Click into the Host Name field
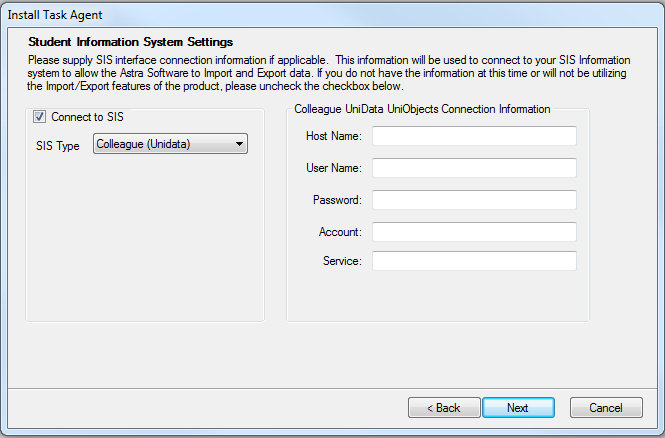Image resolution: width=665 pixels, height=438 pixels. point(474,136)
